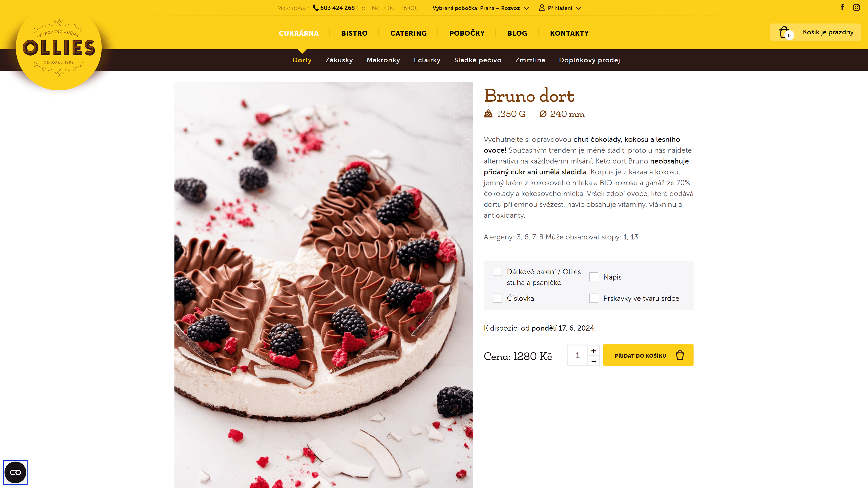This screenshot has height=488, width=868.
Task: Open the BISTRO menu item
Action: pyautogui.click(x=354, y=33)
